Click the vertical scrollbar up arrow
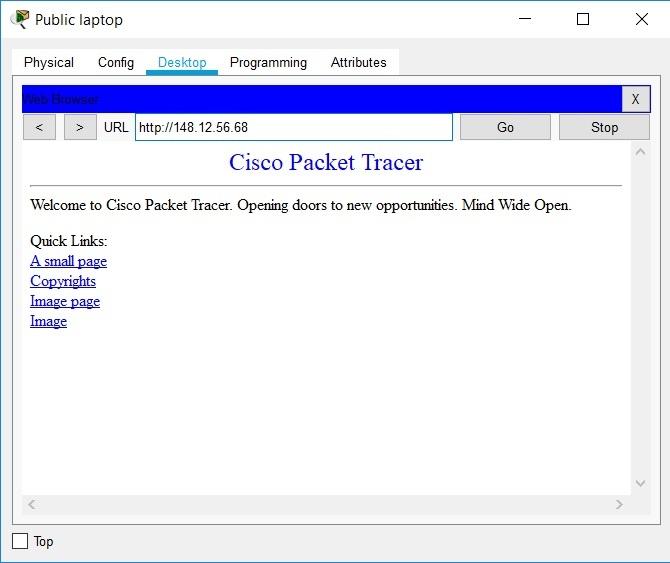The height and width of the screenshot is (563, 670). pyautogui.click(x=640, y=152)
